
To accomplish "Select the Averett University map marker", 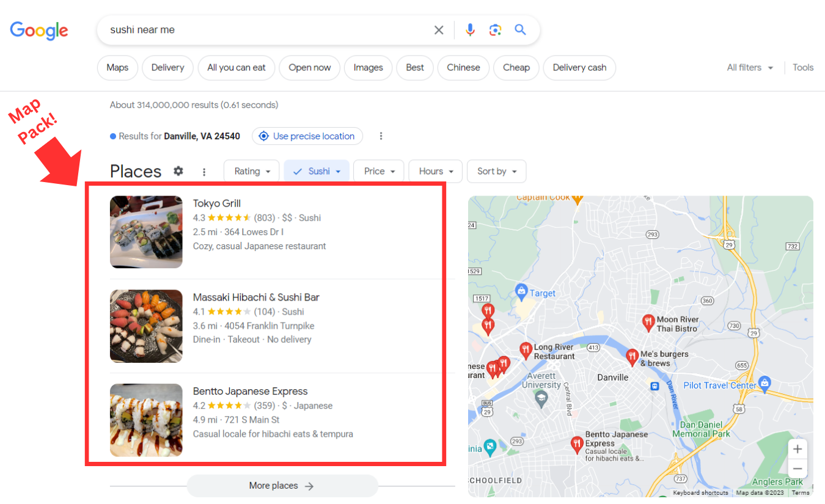I will tap(541, 399).
